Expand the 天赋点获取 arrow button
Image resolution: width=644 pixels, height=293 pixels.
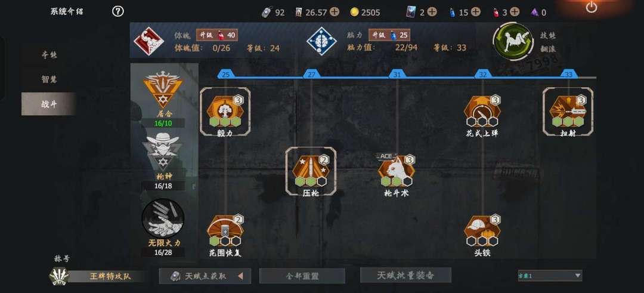point(241,276)
